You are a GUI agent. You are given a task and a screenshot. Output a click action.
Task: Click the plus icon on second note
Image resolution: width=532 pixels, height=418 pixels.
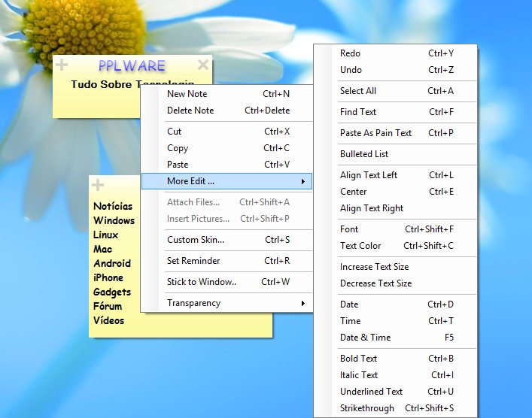pyautogui.click(x=98, y=185)
